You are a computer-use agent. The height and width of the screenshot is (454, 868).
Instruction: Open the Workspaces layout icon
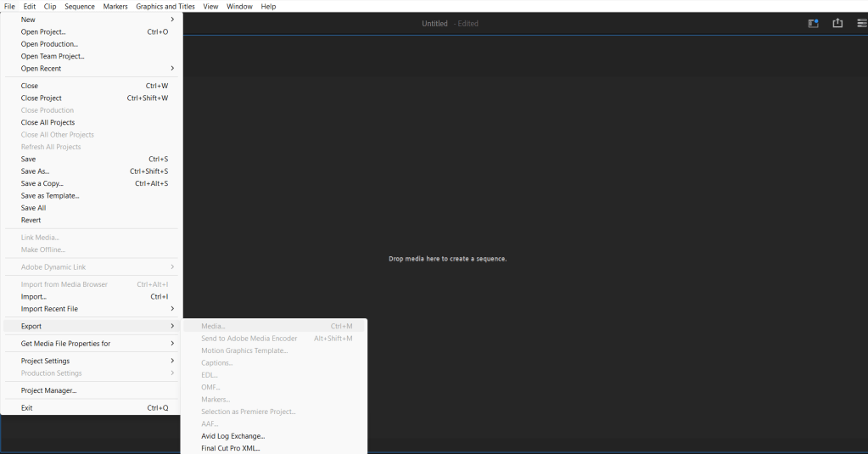coord(813,24)
